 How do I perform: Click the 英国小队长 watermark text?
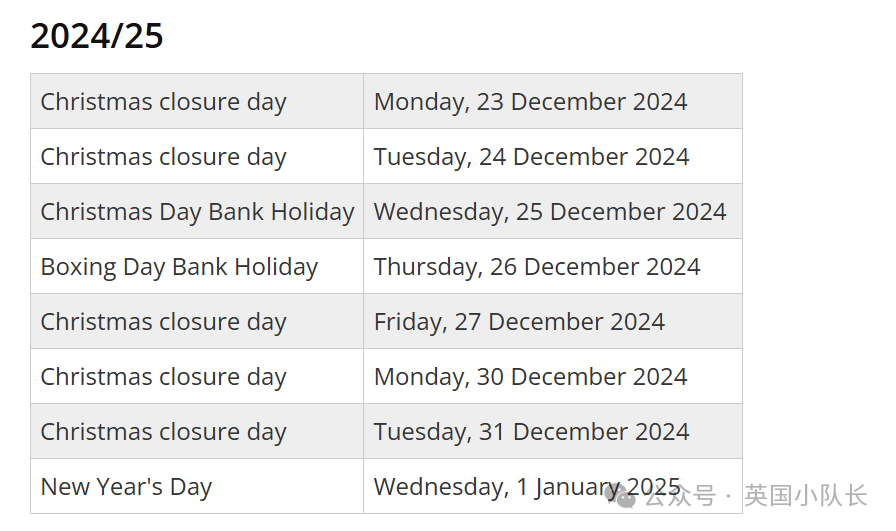[x=806, y=496]
